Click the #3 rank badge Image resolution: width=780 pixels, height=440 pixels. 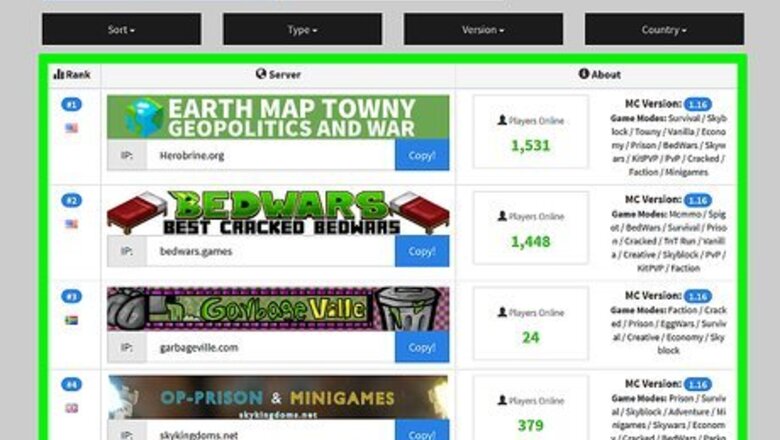click(72, 296)
